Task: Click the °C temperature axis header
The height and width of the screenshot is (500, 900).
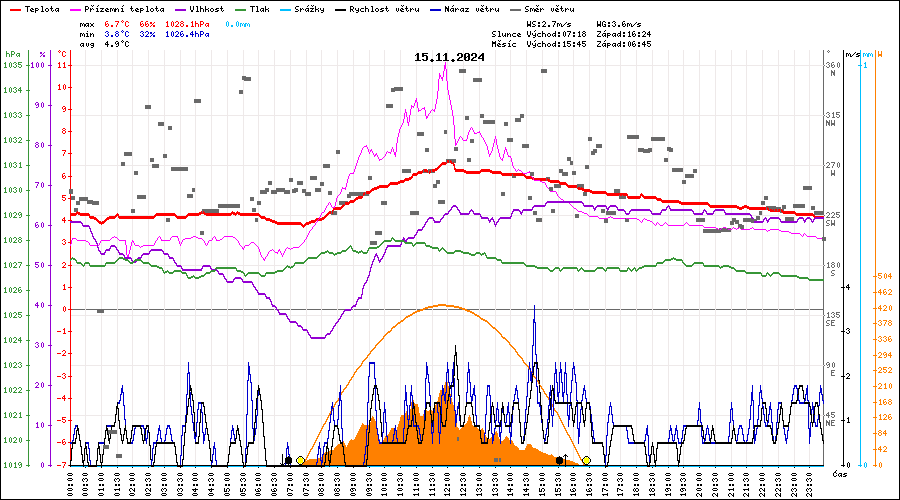Action: click(63, 54)
